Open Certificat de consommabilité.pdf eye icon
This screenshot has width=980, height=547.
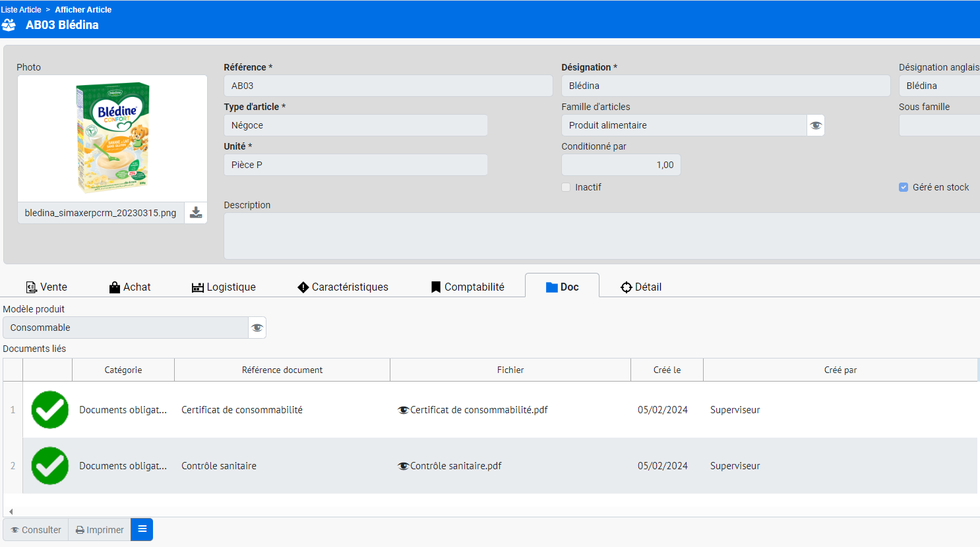click(403, 410)
